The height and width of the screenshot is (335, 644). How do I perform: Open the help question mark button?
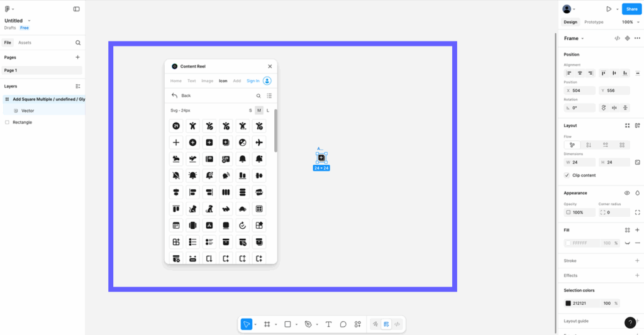[630, 322]
